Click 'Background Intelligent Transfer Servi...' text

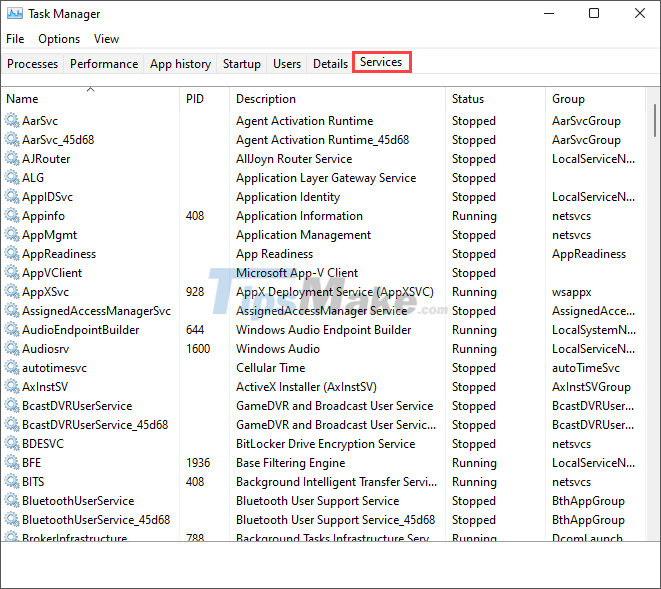336,481
